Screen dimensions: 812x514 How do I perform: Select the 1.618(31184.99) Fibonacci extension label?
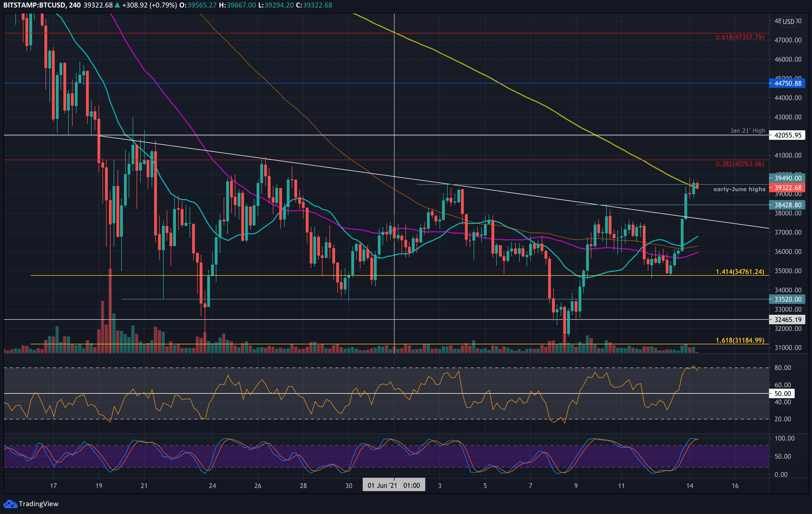click(740, 340)
